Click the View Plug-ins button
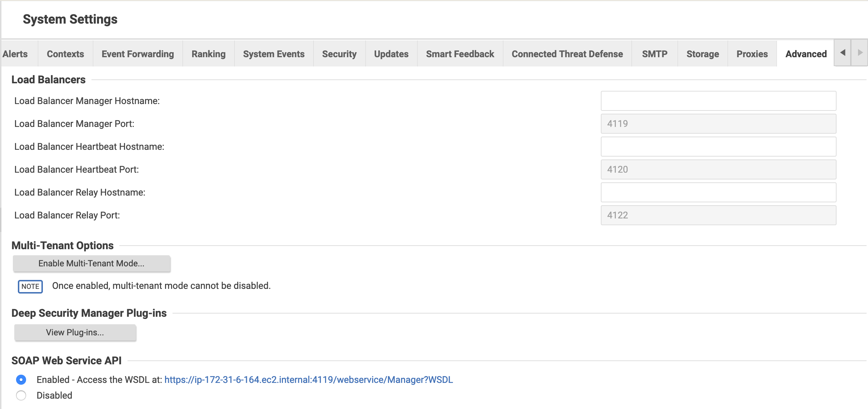 tap(75, 332)
